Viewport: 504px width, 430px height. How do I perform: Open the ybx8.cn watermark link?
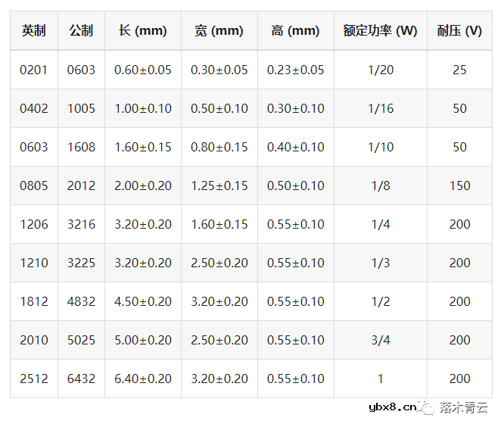coord(391,408)
